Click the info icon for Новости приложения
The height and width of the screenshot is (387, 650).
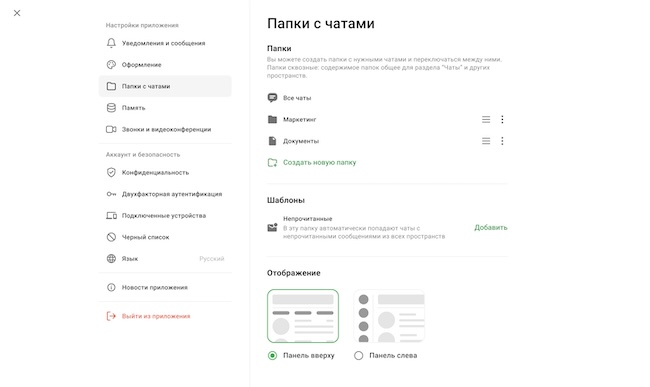point(111,287)
